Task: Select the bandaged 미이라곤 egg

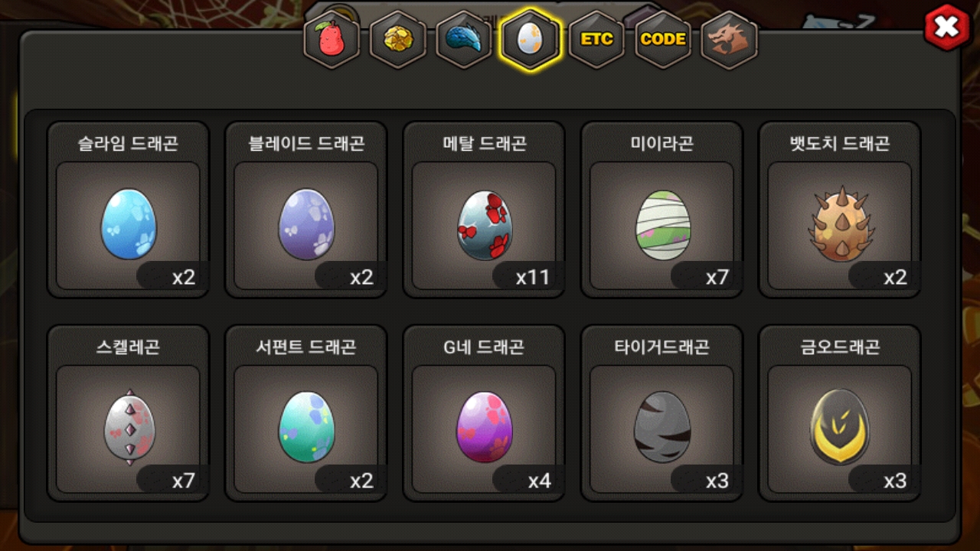Action: [x=662, y=226]
